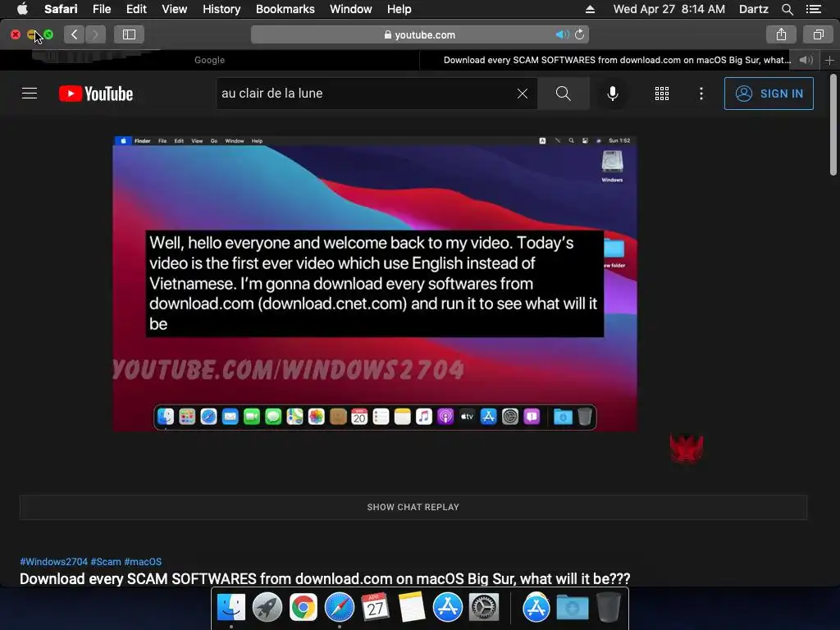This screenshot has width=840, height=630.
Task: Open the History menu
Action: click(x=221, y=9)
